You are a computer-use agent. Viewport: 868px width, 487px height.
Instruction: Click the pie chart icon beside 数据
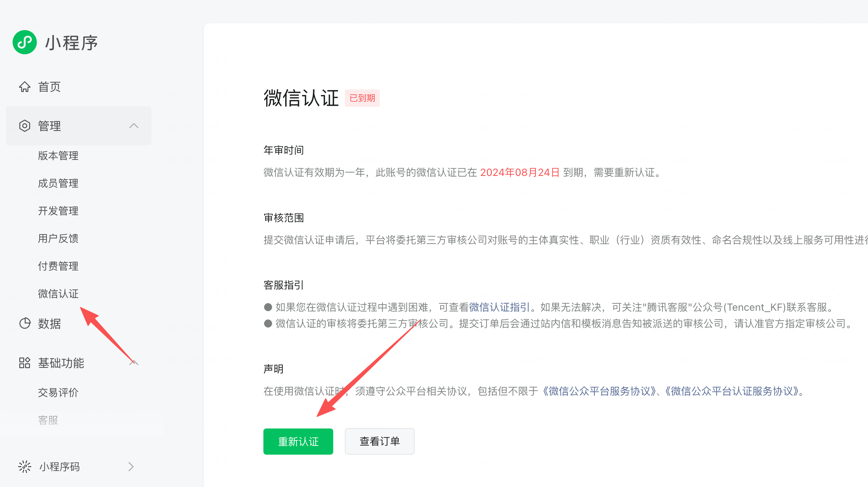tap(25, 323)
